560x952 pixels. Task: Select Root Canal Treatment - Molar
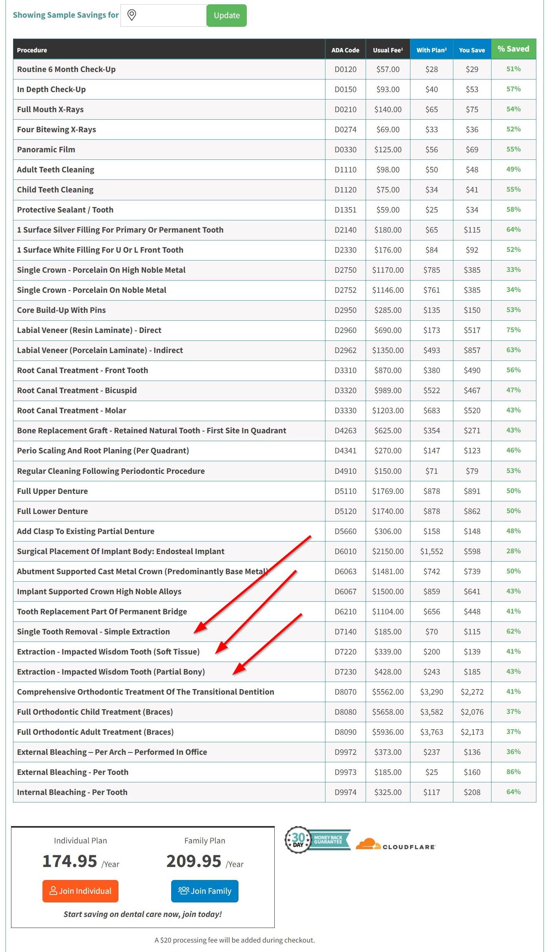(x=71, y=410)
